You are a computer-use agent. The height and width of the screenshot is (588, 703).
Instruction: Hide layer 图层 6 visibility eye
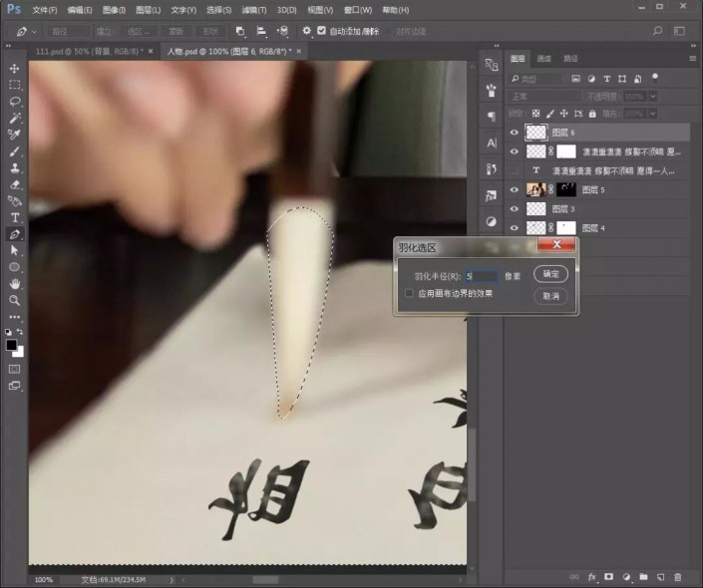click(x=515, y=133)
